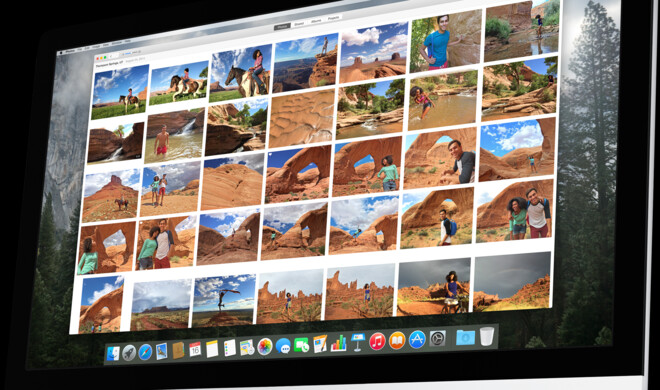660x390 pixels.
Task: Select photo of man with blue backpack
Action: [437, 218]
